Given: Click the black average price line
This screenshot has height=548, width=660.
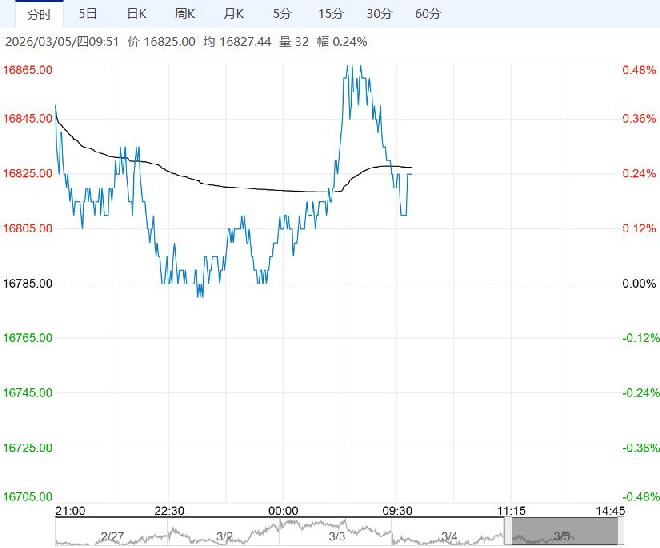Looking at the screenshot, I should coord(250,188).
